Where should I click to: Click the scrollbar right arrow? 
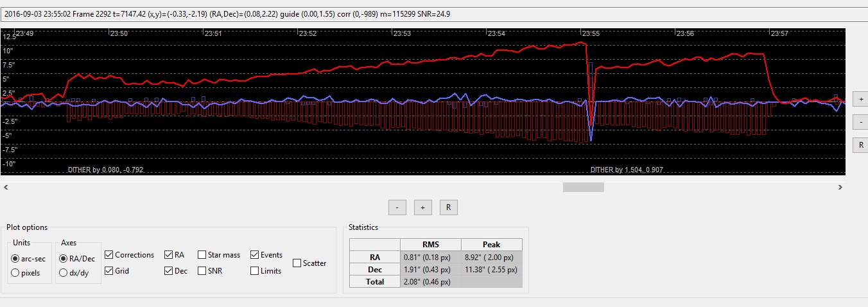click(841, 187)
